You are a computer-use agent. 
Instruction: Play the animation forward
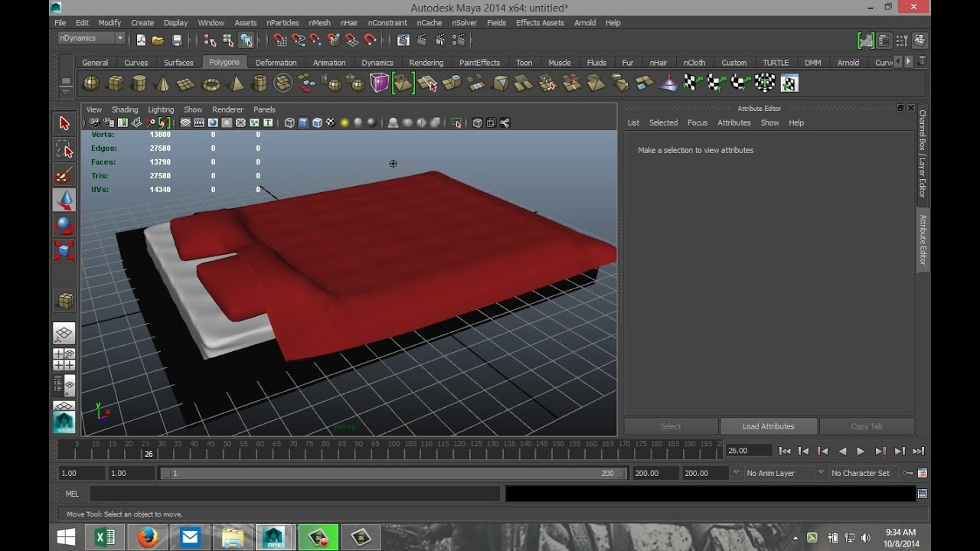click(x=861, y=452)
